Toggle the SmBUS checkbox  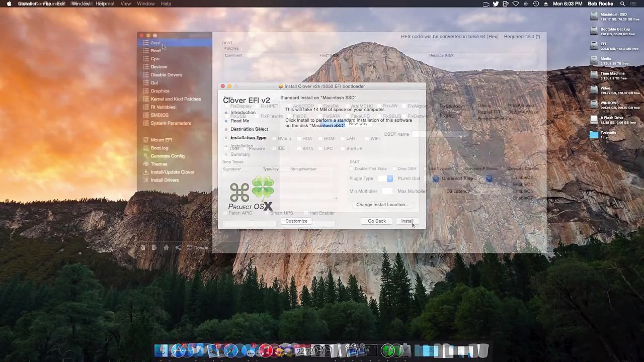pos(342,149)
